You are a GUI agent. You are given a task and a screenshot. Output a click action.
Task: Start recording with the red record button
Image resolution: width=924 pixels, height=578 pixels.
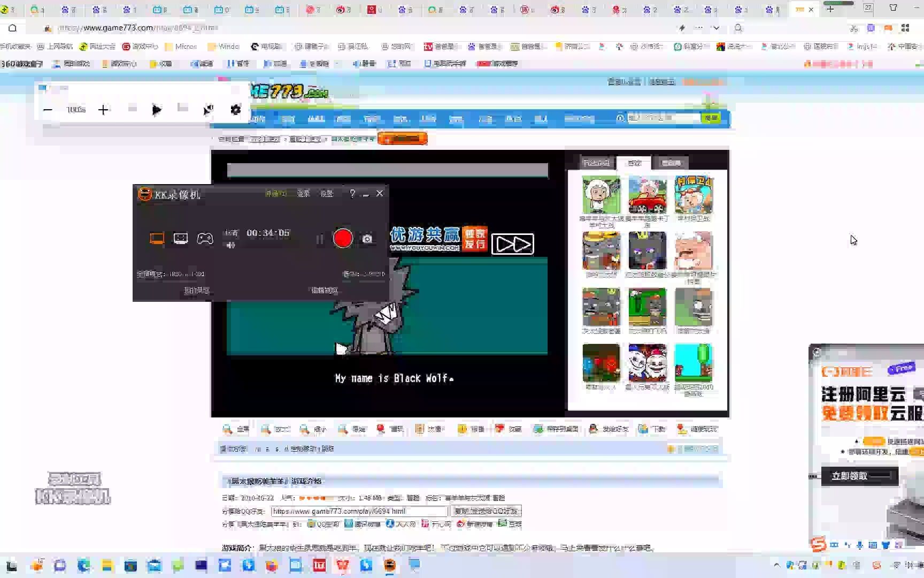343,238
